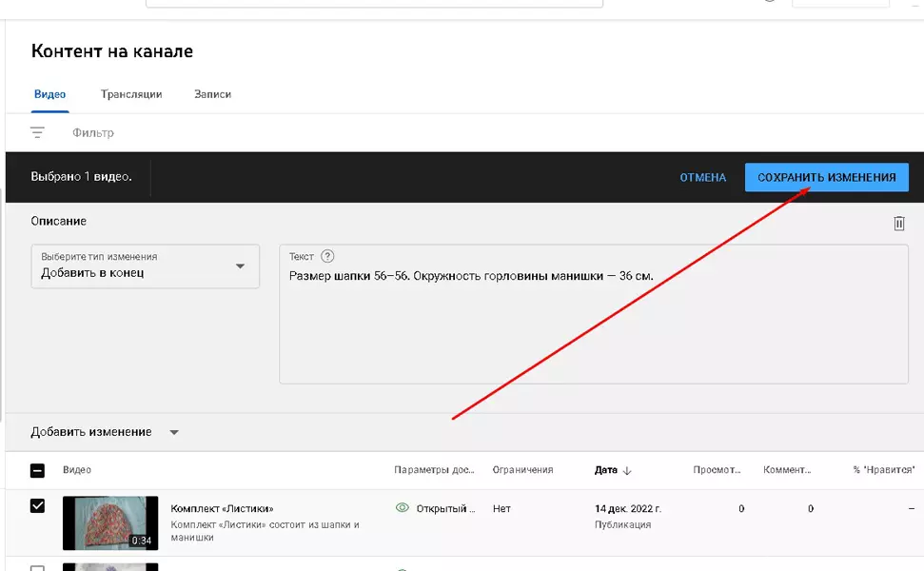The image size is (924, 571).
Task: Click the filter lines icon
Action: (37, 132)
